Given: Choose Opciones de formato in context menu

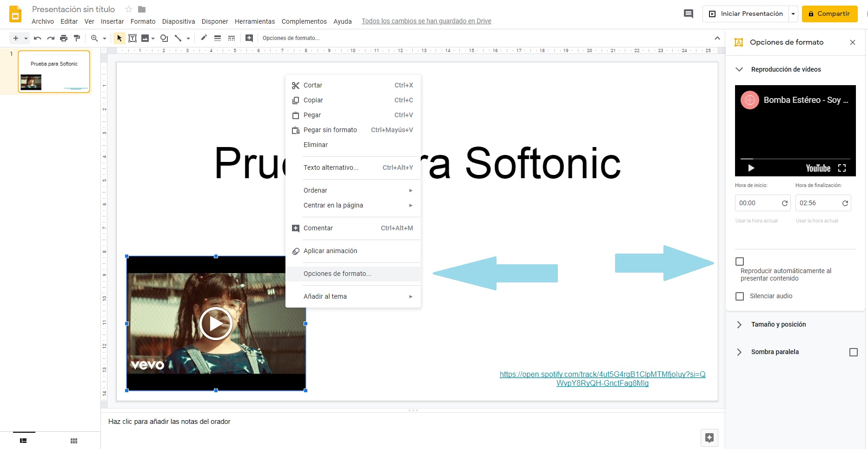Looking at the screenshot, I should coord(353,274).
